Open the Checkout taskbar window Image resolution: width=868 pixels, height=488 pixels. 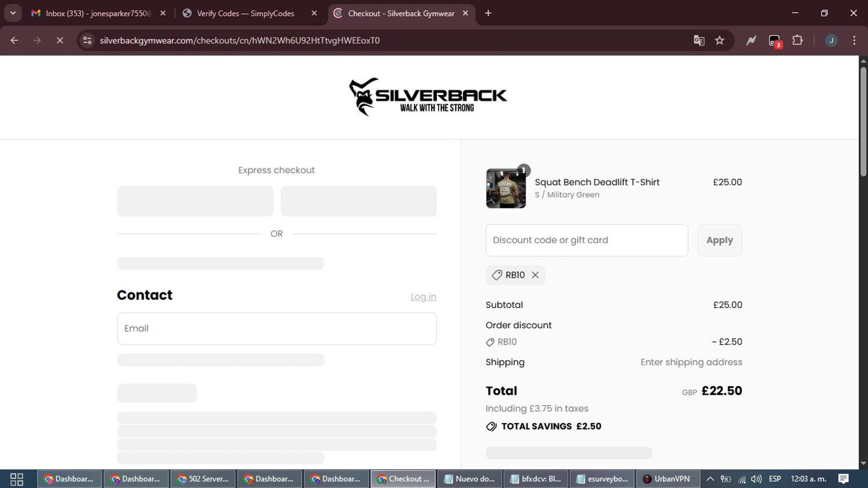(403, 479)
